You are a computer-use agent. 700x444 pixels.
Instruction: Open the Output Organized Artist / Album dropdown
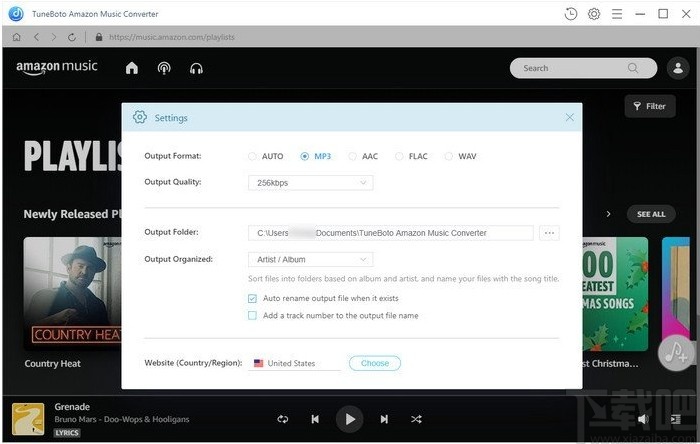coord(311,259)
